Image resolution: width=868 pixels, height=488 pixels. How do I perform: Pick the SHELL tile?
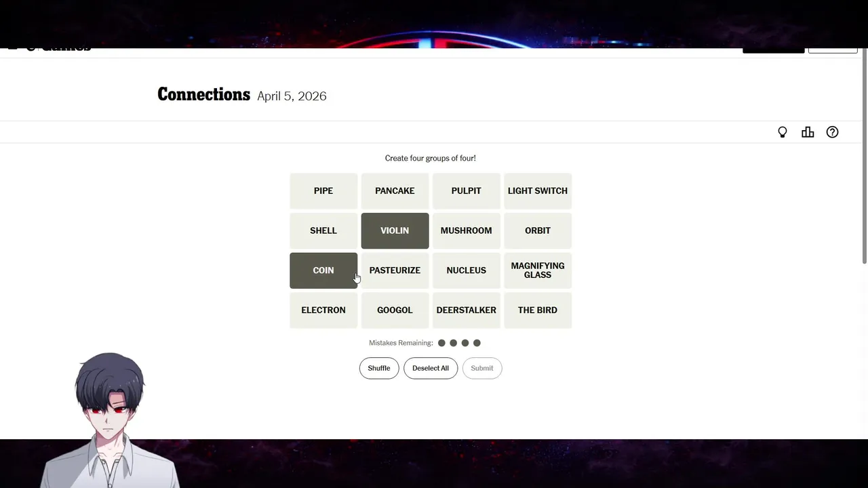pyautogui.click(x=323, y=230)
